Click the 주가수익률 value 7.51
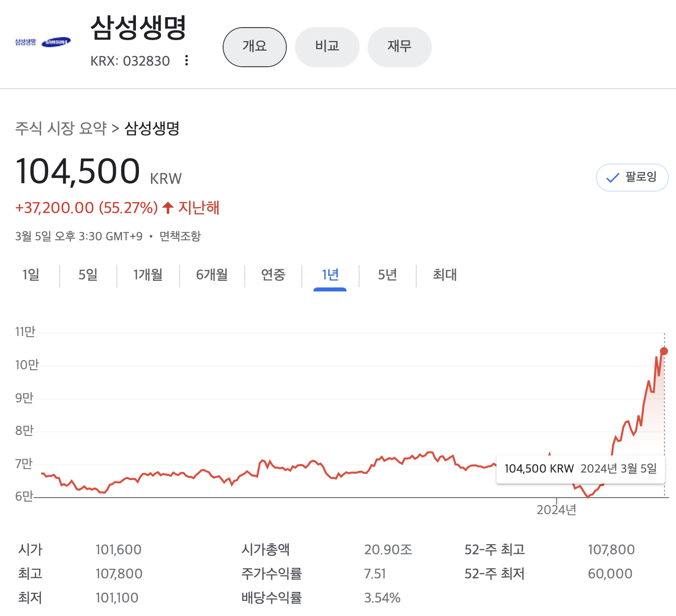This screenshot has width=676, height=616. [375, 574]
